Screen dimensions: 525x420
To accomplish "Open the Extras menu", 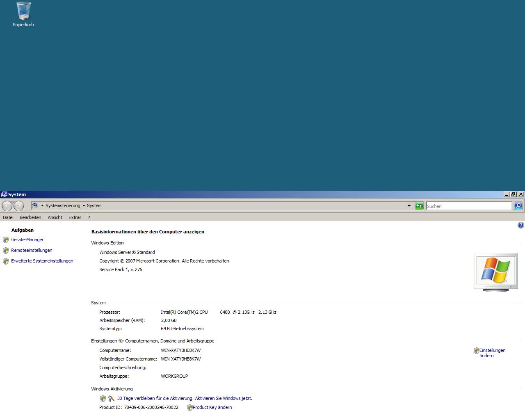I will point(75,217).
